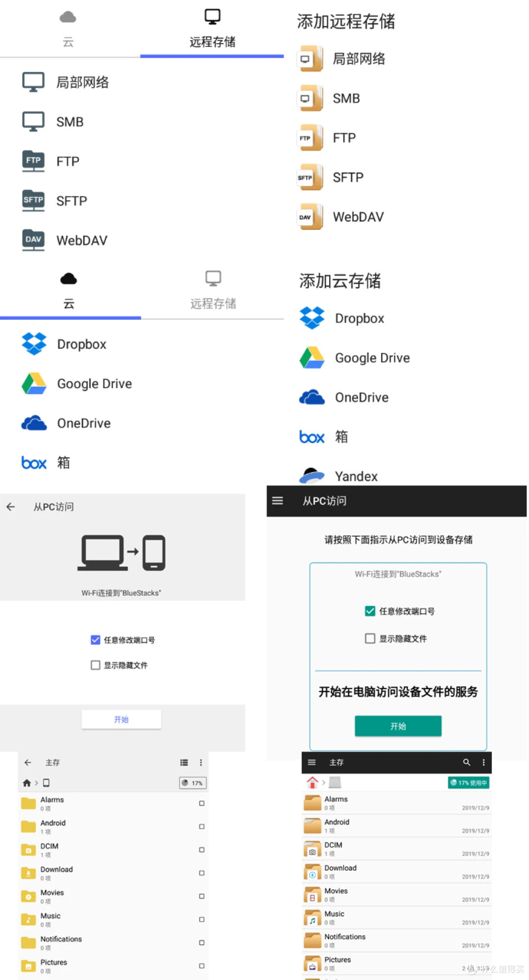Tap the OneDrive logo in the tabbed 云 list
This screenshot has height=980, width=529.
click(34, 423)
